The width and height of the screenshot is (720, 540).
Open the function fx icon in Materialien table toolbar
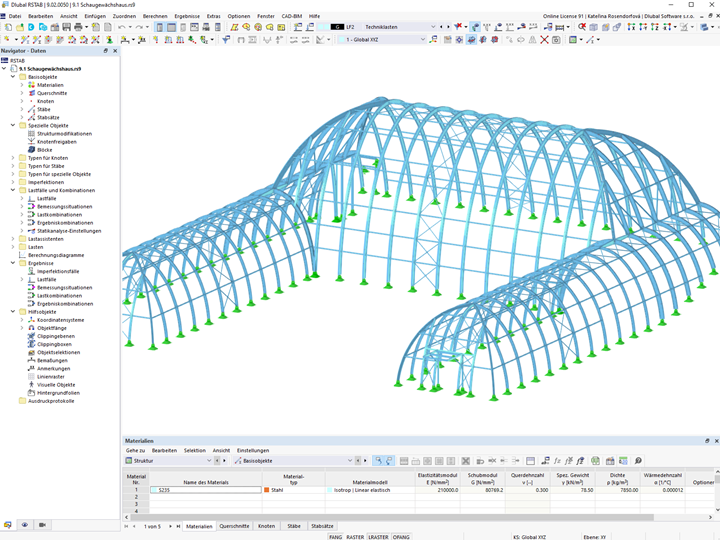point(557,461)
